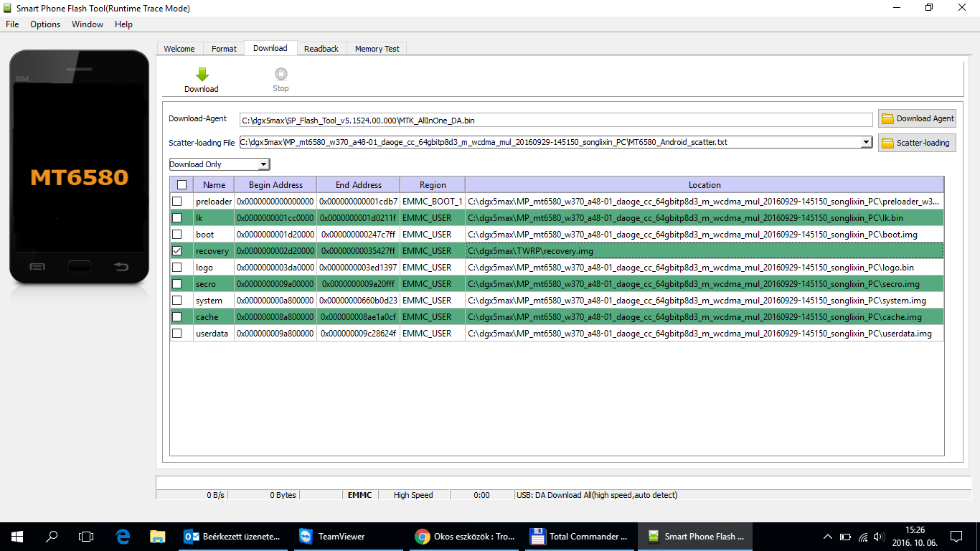Uncheck the recovery partition checkbox
This screenshot has width=980, height=551.
click(177, 251)
